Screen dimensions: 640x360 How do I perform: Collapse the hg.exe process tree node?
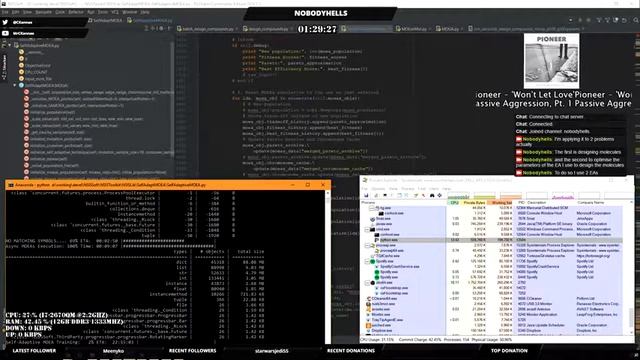(x=372, y=208)
